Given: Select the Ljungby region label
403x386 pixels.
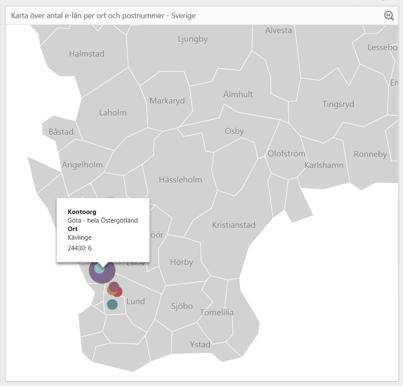Looking at the screenshot, I should click(192, 39).
